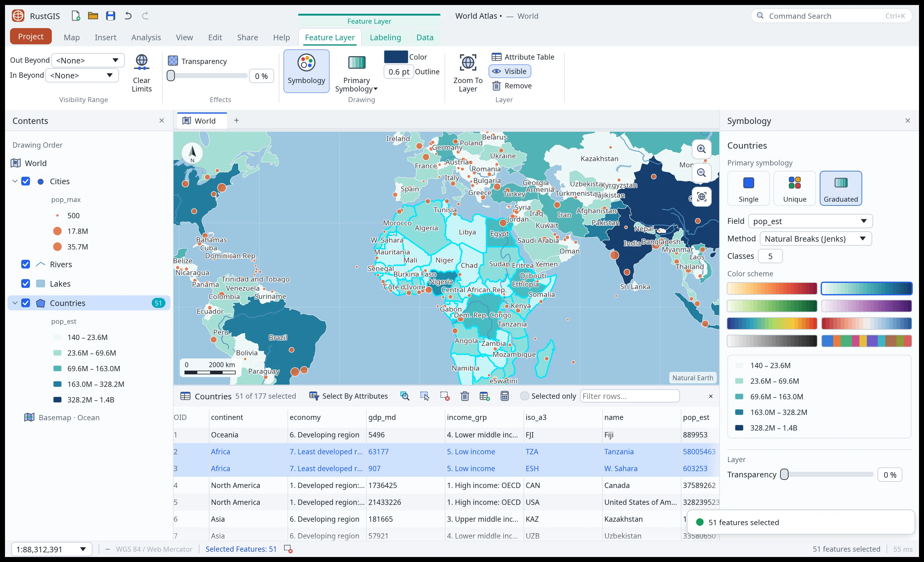Open the field calculator icon
924x562 pixels.
click(x=505, y=396)
